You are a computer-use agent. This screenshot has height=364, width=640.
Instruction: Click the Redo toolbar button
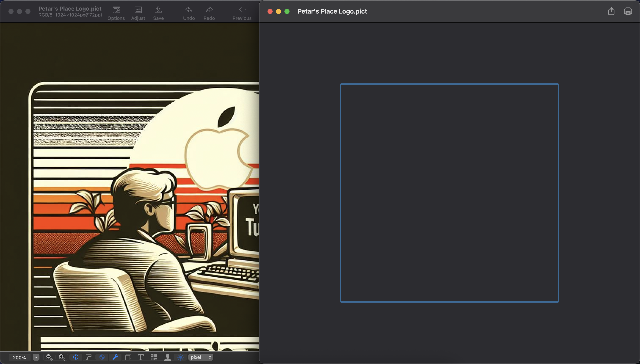pyautogui.click(x=209, y=14)
